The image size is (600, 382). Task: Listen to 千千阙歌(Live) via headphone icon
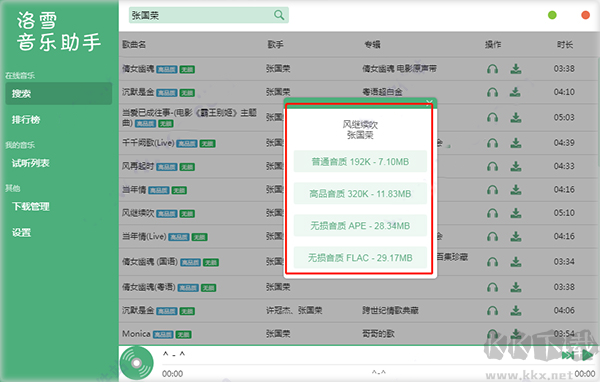click(492, 143)
